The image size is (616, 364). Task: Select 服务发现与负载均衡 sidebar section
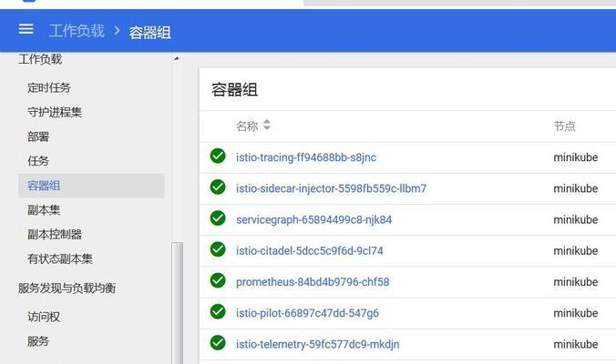coord(67,288)
